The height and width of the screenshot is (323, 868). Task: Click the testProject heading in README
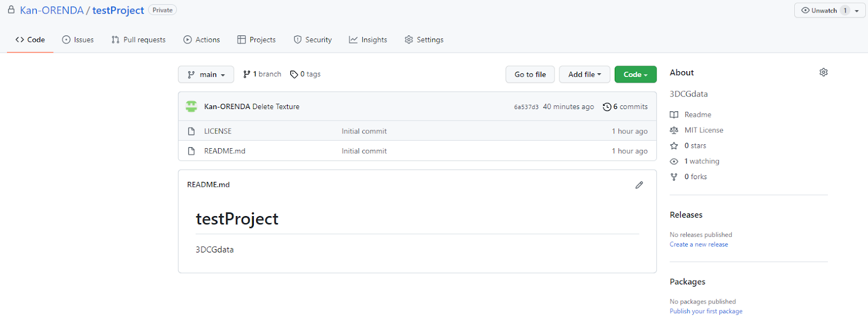[237, 219]
